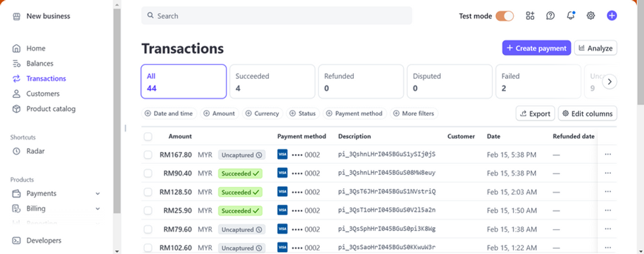Click the sidebar vertical scrollbar
The height and width of the screenshot is (254, 644).
click(x=117, y=111)
